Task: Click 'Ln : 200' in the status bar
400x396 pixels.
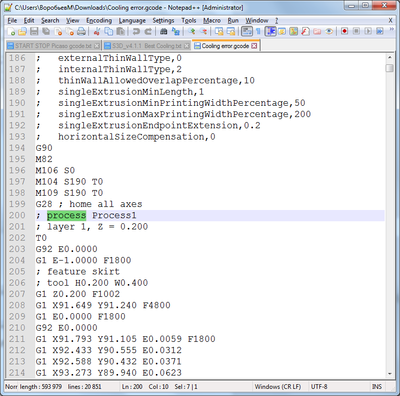Action: (x=132, y=387)
